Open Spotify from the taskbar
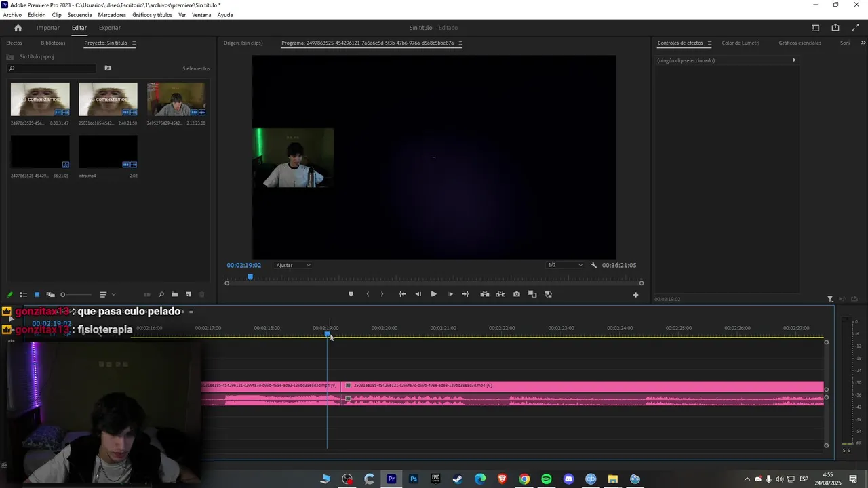The image size is (868, 488). [x=547, y=479]
